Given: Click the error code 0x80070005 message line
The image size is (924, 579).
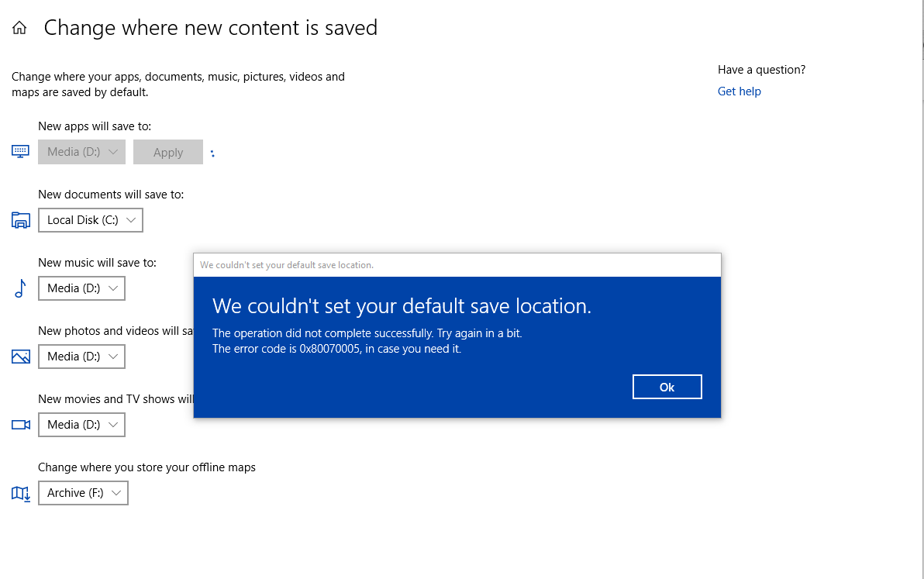Looking at the screenshot, I should click(336, 349).
